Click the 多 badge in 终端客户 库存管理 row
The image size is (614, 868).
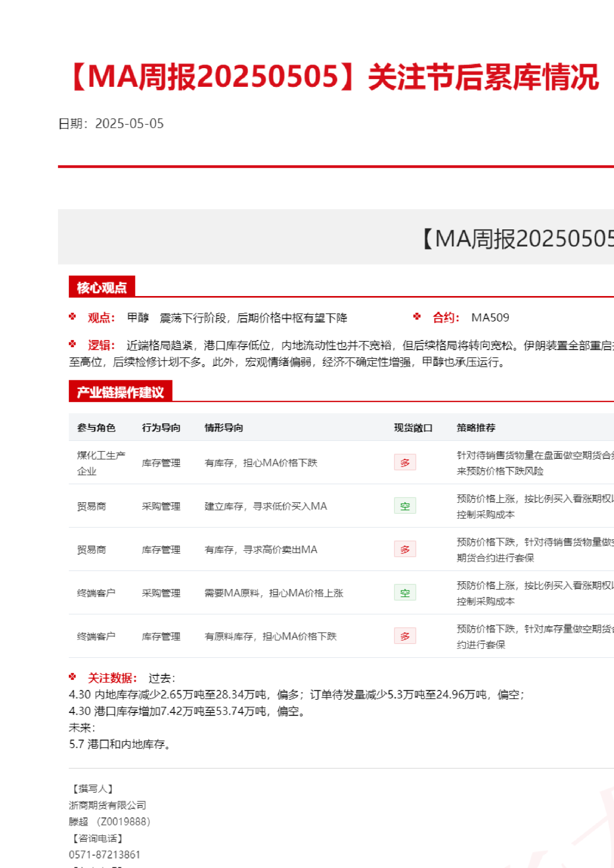tap(405, 636)
